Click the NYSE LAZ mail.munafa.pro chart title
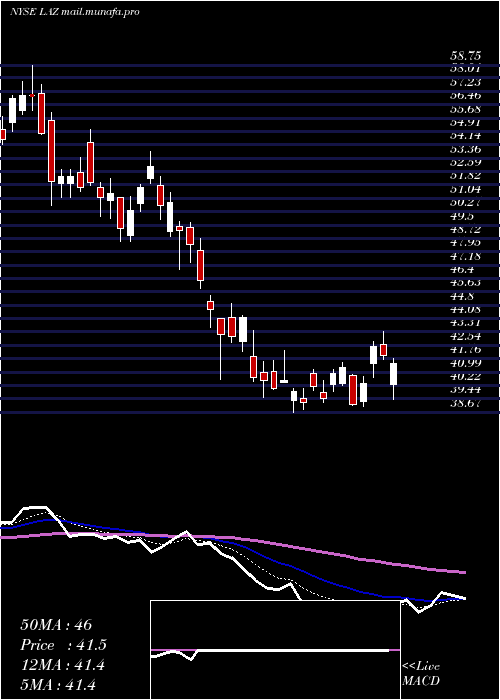This screenshot has height=700, width=500. pyautogui.click(x=75, y=12)
